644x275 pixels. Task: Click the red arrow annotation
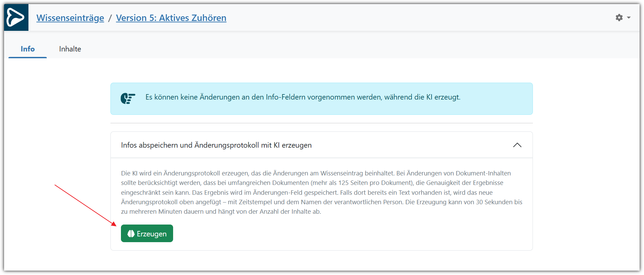tap(85, 205)
